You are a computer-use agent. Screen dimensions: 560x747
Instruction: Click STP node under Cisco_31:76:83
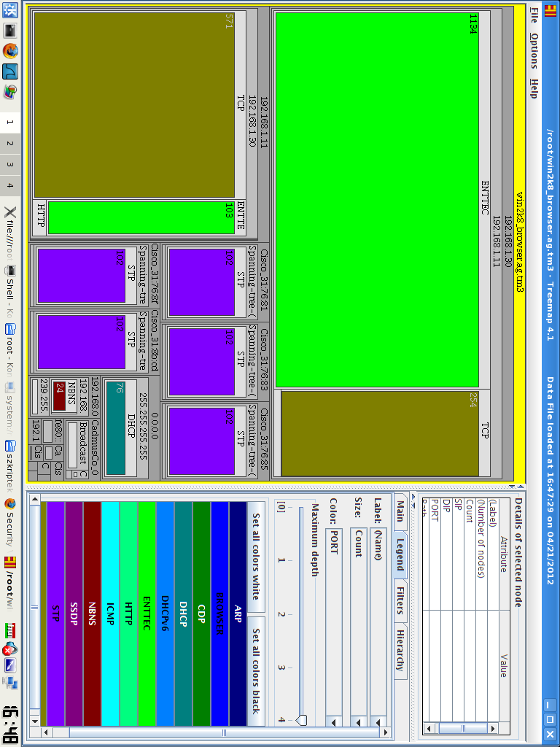pos(202,362)
